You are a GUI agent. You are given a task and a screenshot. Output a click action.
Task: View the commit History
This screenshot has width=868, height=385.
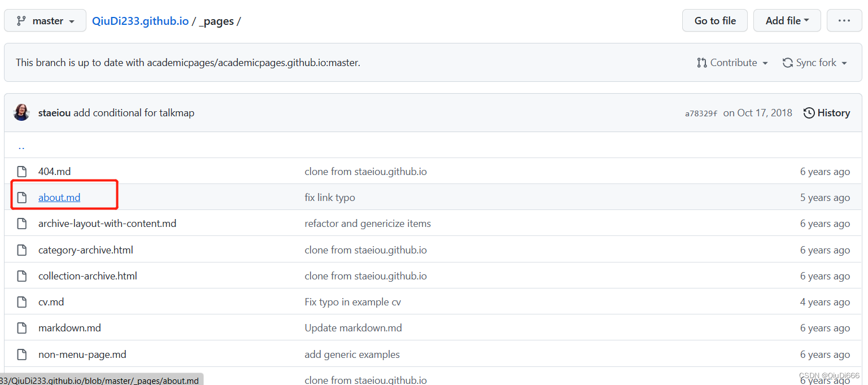827,113
